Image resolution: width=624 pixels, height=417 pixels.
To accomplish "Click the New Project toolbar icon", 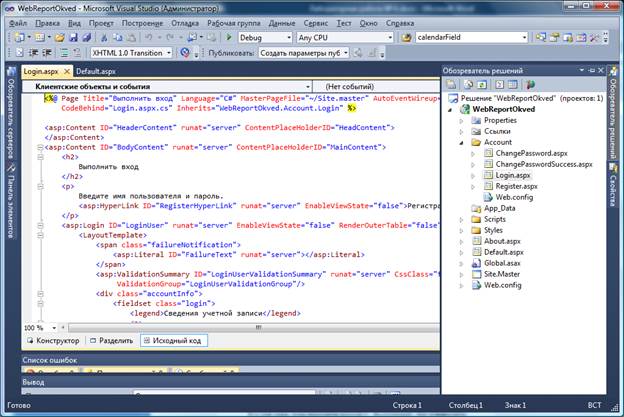I will (19, 38).
